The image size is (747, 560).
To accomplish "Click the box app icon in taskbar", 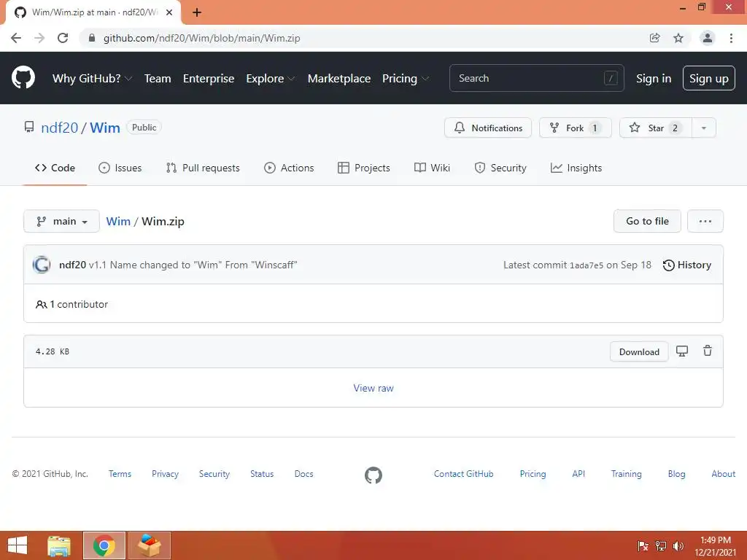I will click(x=149, y=545).
